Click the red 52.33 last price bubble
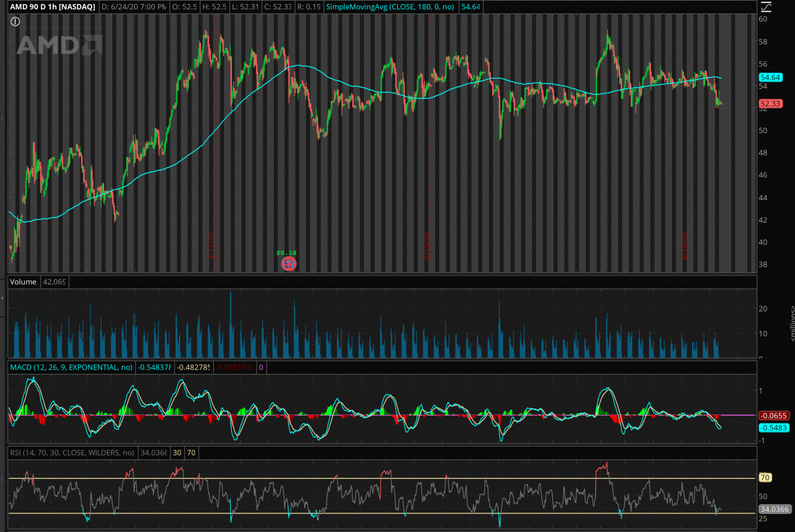 [x=770, y=103]
